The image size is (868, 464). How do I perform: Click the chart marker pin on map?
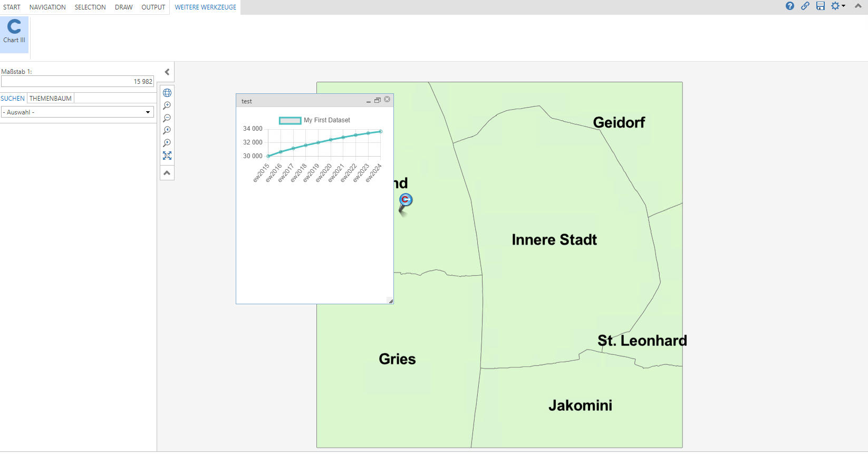405,201
